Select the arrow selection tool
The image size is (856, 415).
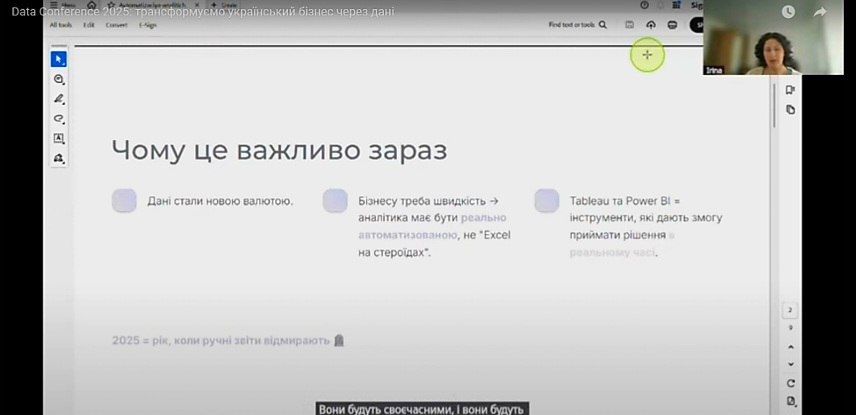pos(59,59)
